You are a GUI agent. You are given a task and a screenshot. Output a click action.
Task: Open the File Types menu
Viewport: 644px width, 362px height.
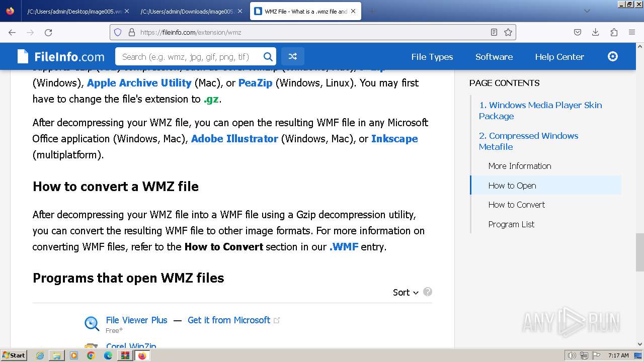point(432,57)
